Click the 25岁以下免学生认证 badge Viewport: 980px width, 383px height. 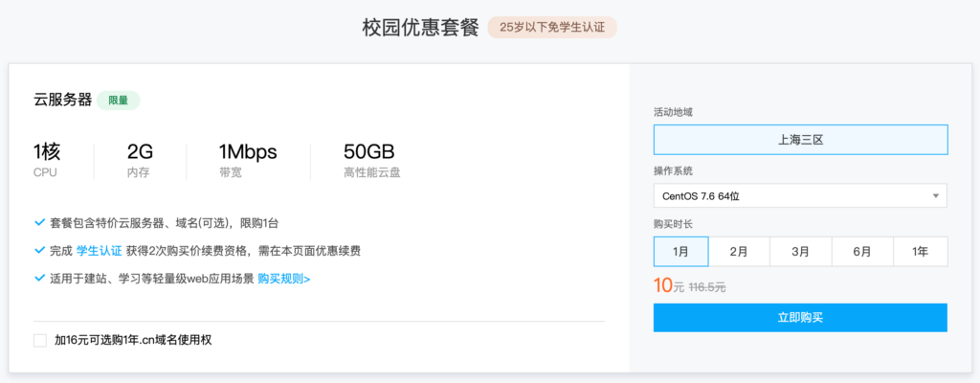(551, 27)
